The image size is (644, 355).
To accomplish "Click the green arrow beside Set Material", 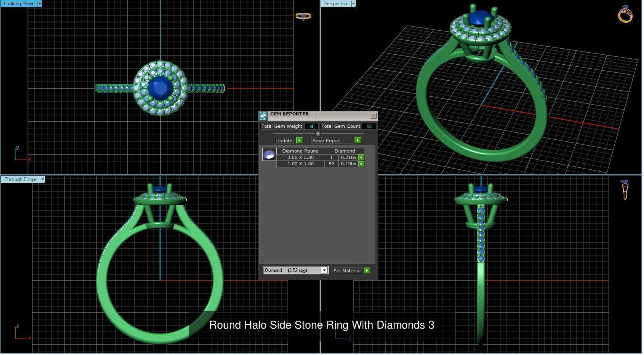I will tap(367, 271).
